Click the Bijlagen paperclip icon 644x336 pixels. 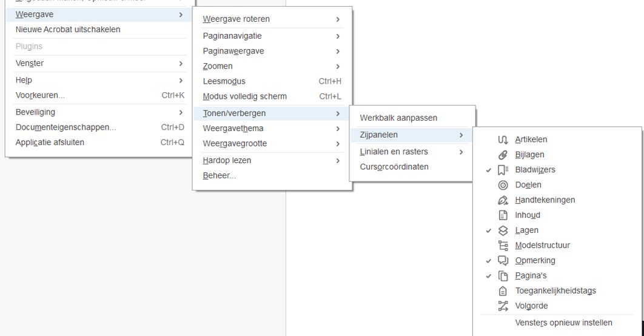click(x=503, y=155)
